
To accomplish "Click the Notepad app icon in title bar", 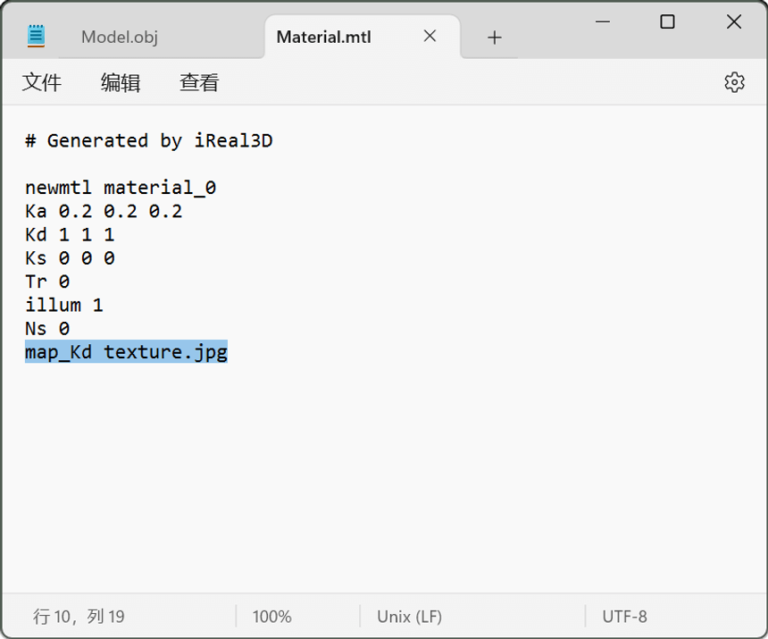I will [x=37, y=36].
